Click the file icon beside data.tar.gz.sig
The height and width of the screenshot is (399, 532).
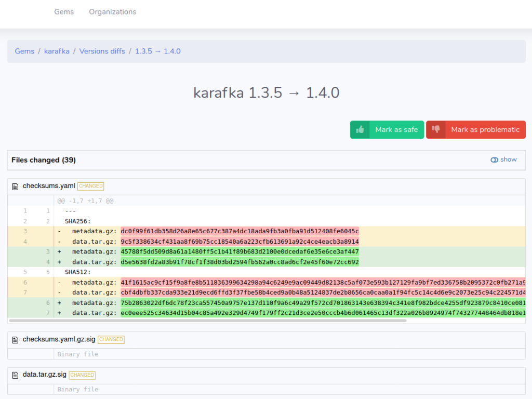[15, 375]
